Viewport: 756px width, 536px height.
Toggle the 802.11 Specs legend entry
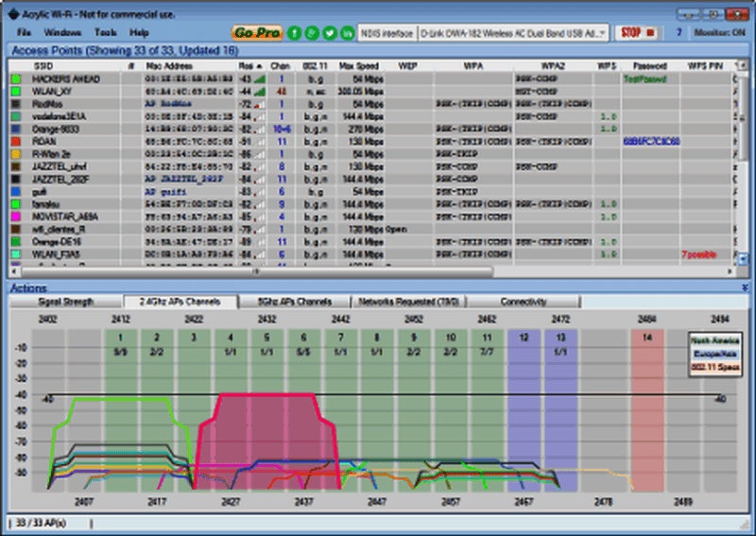point(714,367)
